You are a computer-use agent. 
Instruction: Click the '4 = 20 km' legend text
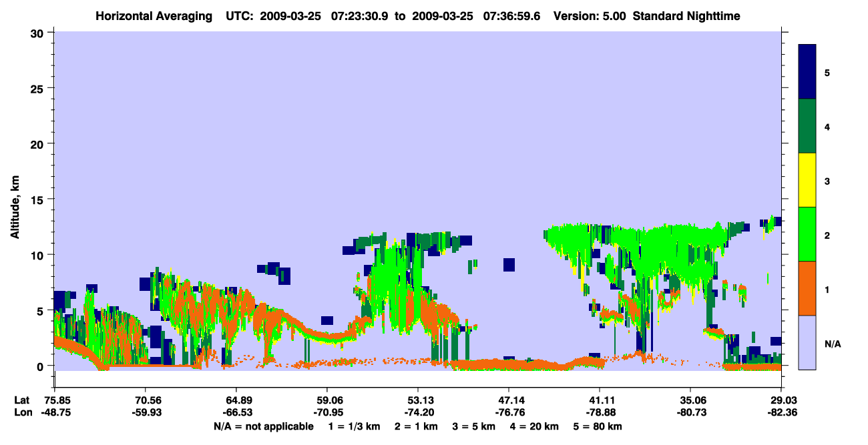pos(533,426)
